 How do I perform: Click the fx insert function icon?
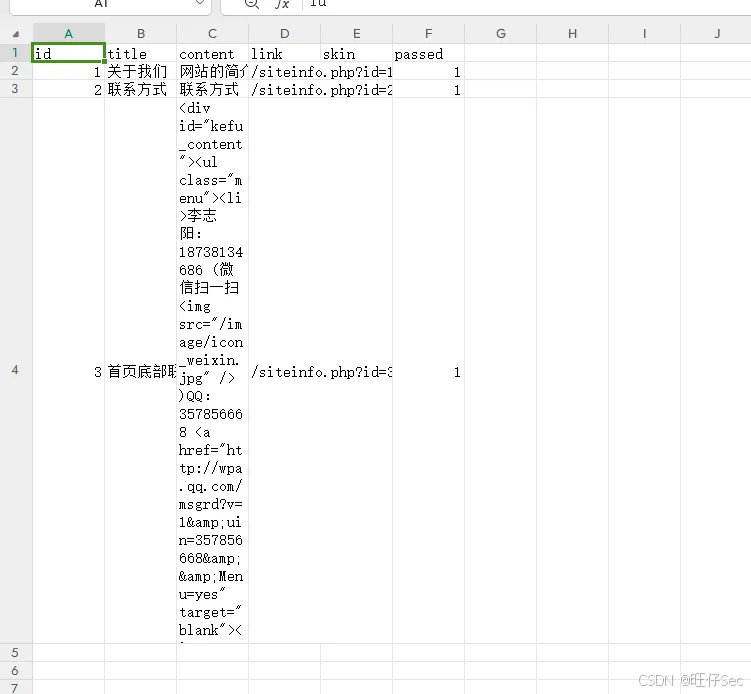pyautogui.click(x=282, y=4)
